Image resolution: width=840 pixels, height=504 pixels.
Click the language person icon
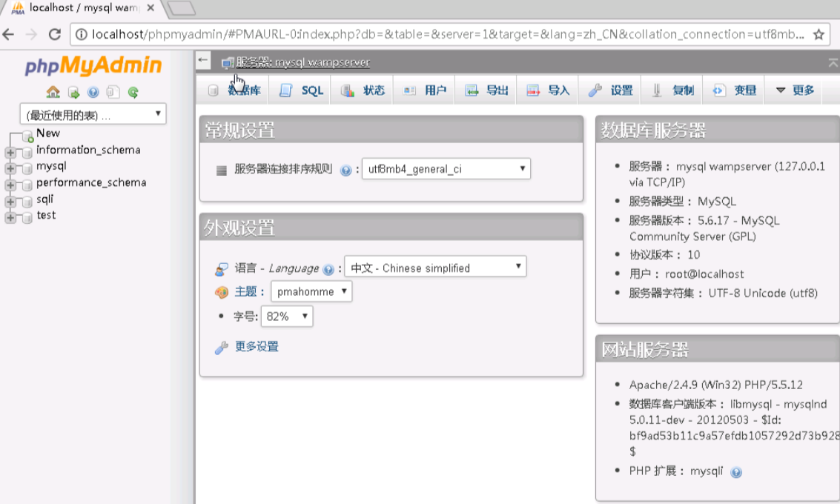point(221,269)
